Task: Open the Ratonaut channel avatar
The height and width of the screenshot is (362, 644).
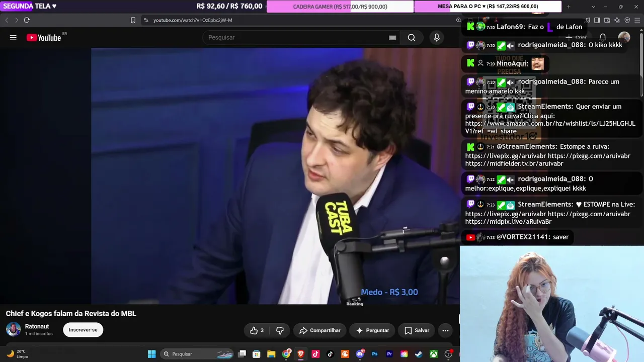Action: [13, 330]
